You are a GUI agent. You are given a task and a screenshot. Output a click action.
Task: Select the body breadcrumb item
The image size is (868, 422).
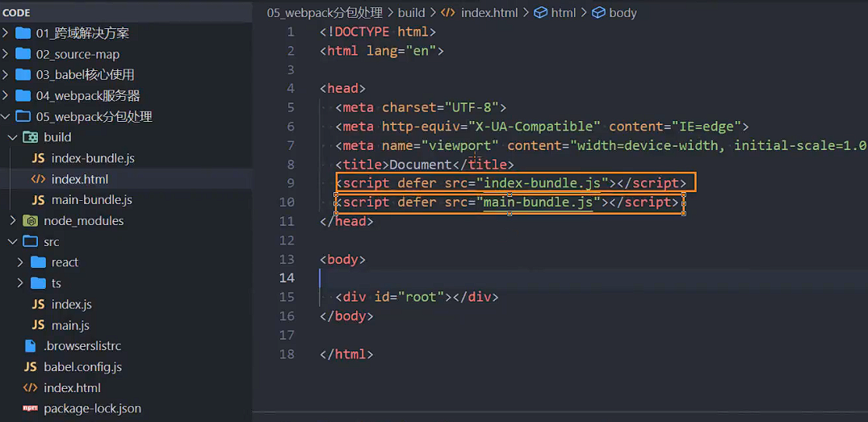click(x=623, y=13)
